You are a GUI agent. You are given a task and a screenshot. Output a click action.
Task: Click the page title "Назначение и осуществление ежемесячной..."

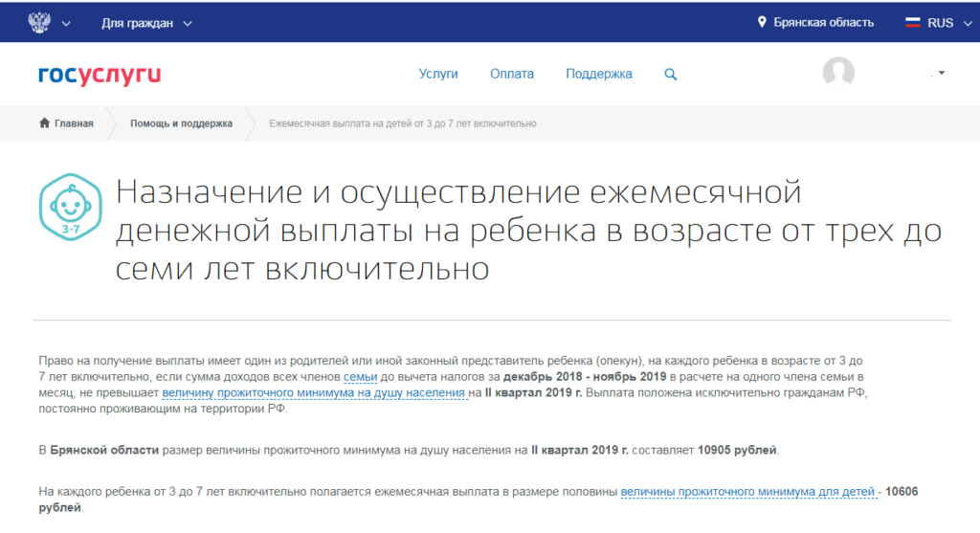[528, 230]
